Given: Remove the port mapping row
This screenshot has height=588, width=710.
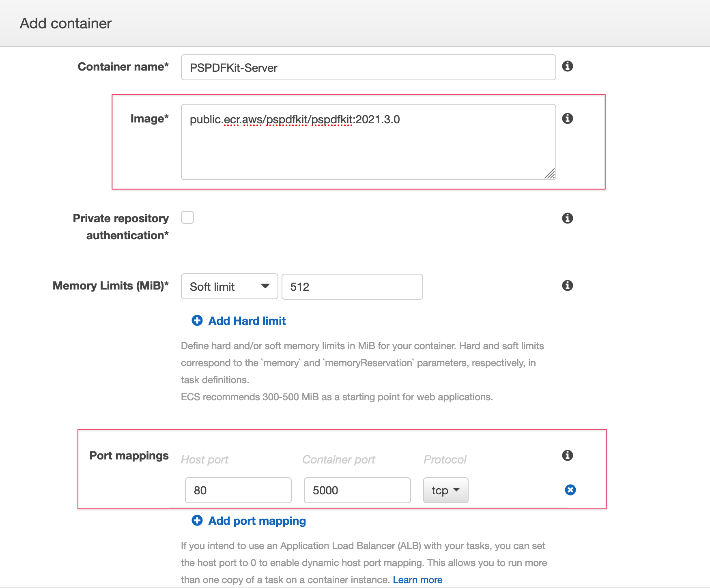Looking at the screenshot, I should click(570, 490).
